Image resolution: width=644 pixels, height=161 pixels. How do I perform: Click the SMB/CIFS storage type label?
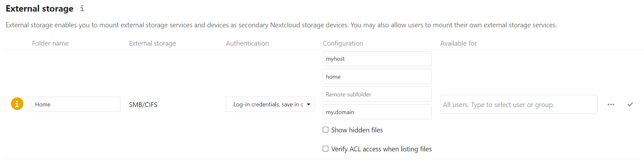point(143,105)
